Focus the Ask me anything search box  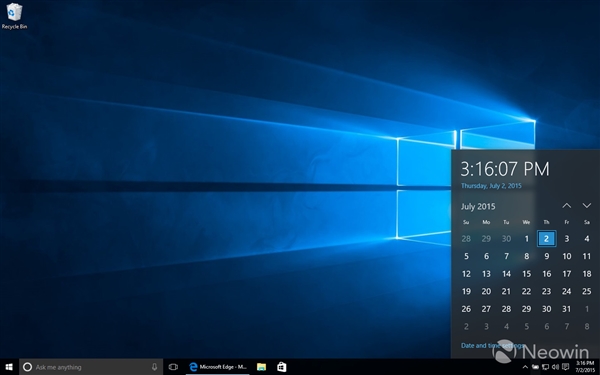pos(91,367)
